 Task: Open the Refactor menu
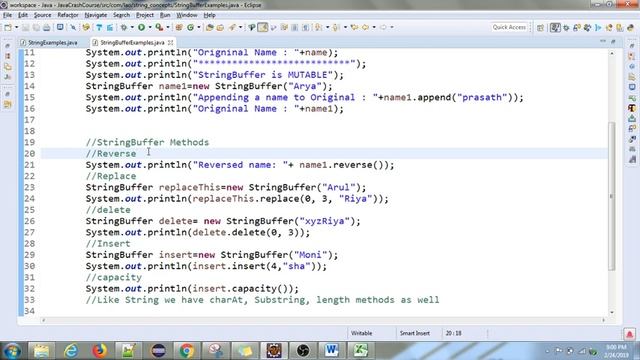68,15
